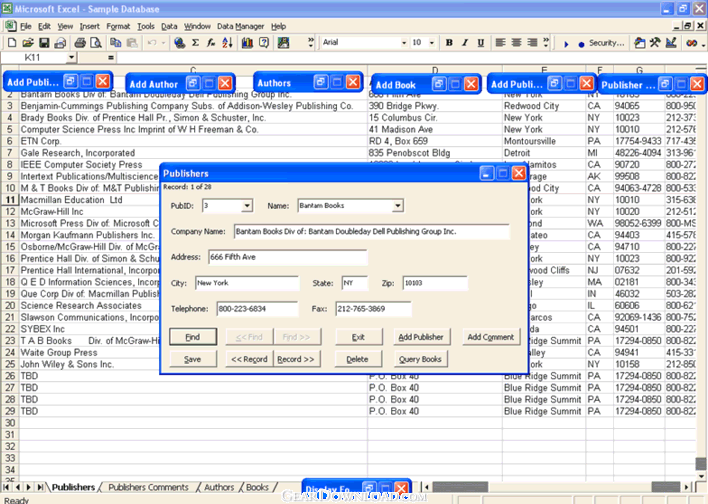
Task: Click the Exit button in Publishers form
Action: pyautogui.click(x=358, y=337)
